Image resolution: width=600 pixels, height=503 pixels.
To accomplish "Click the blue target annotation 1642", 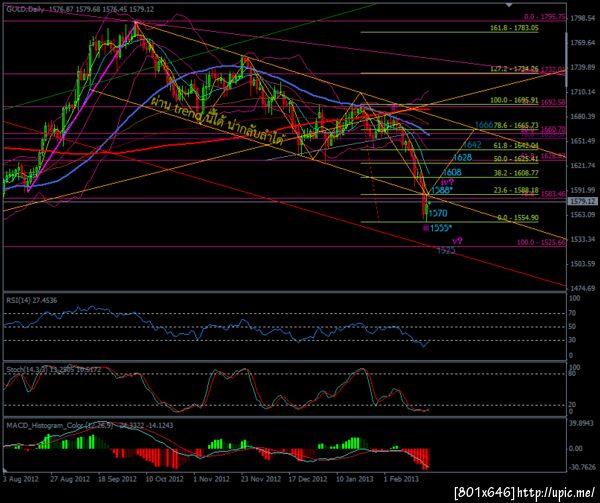I will click(471, 145).
